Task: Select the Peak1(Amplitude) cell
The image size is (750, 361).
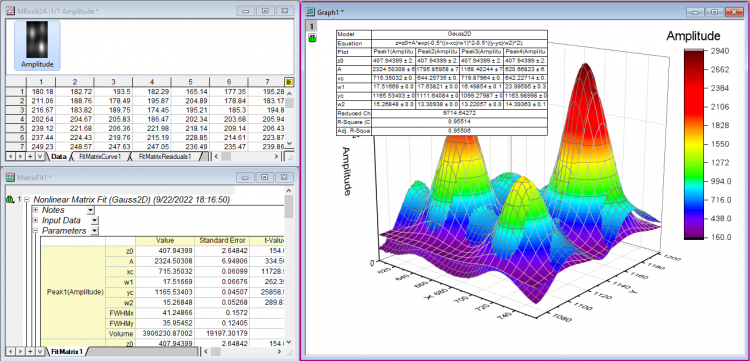Action: point(73,292)
